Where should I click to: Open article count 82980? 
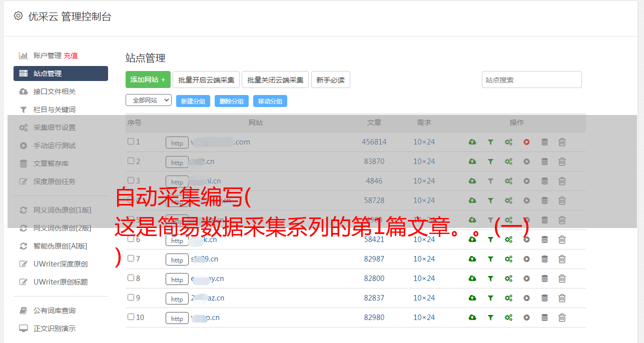click(374, 317)
